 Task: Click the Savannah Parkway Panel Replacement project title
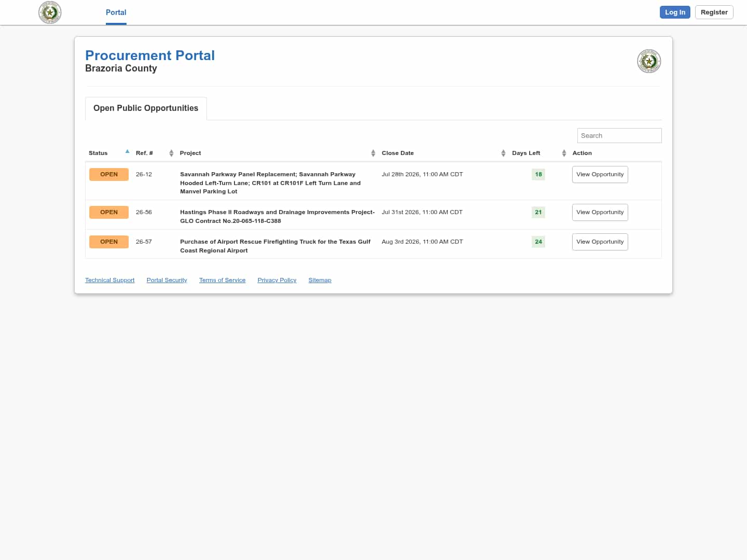click(x=270, y=183)
